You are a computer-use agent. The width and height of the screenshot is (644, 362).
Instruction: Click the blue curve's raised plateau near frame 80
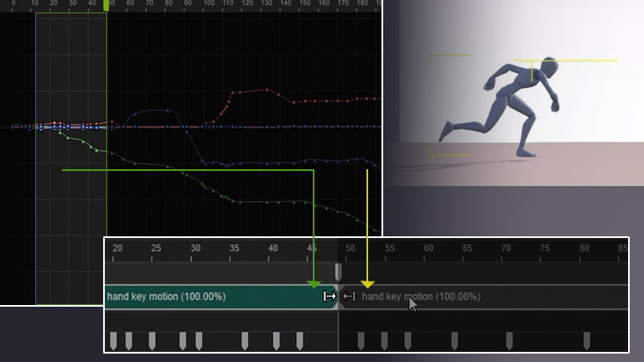coord(159,110)
